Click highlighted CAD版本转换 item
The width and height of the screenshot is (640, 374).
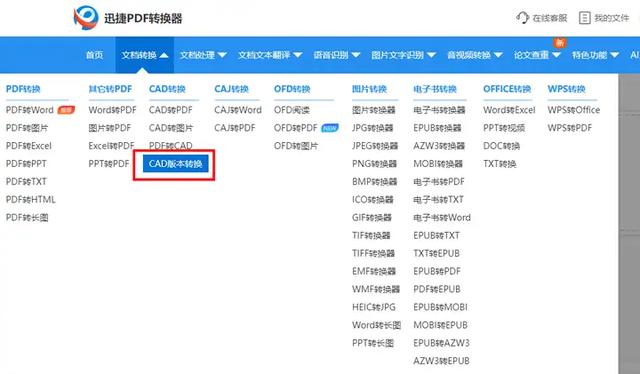[x=176, y=164]
